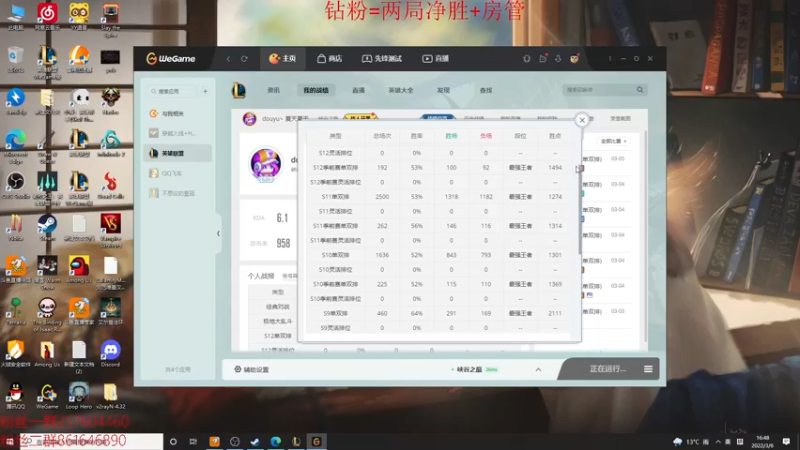Select 不思议的皇冠 in the sidebar

click(178, 193)
